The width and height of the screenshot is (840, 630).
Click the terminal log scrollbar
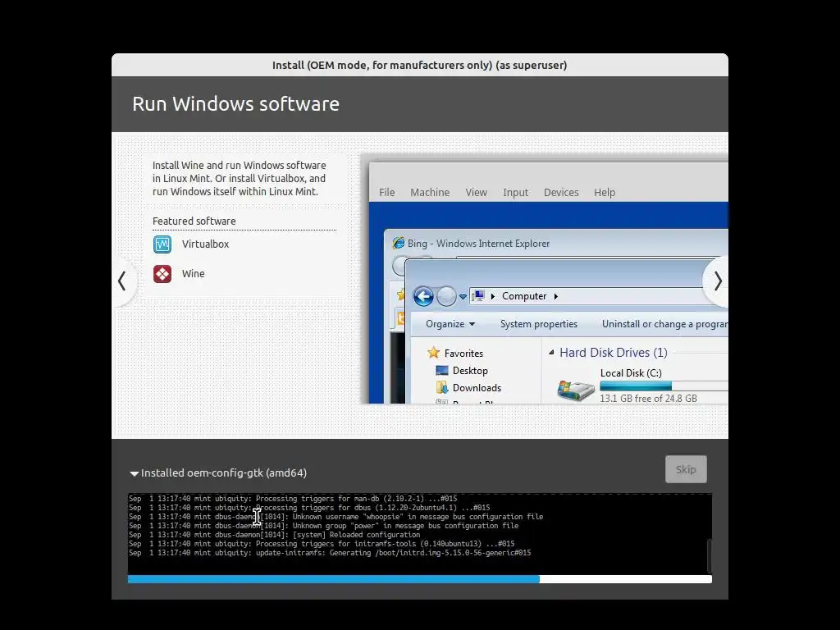(x=710, y=556)
